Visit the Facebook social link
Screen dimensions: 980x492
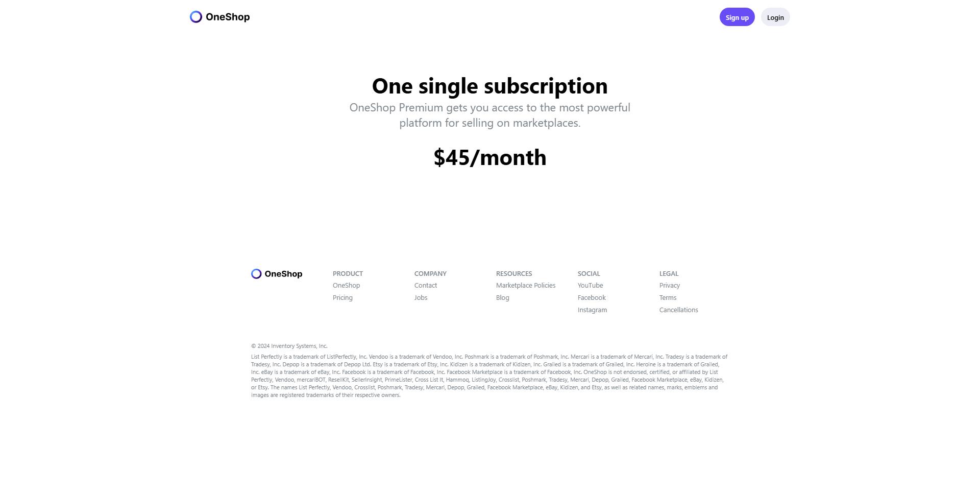(x=591, y=298)
